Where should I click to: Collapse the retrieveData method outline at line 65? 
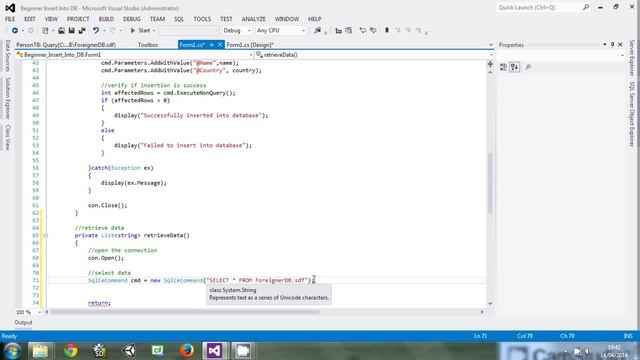[x=45, y=236]
